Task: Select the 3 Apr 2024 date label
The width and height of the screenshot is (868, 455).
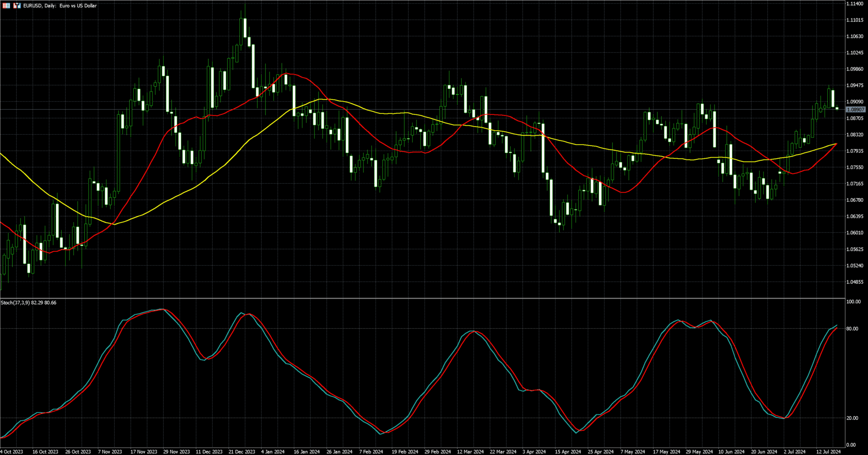Action: click(534, 452)
